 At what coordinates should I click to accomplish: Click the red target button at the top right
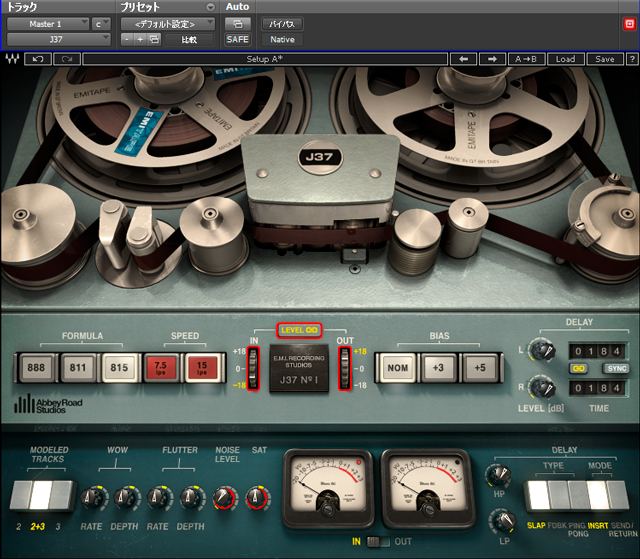click(x=629, y=24)
